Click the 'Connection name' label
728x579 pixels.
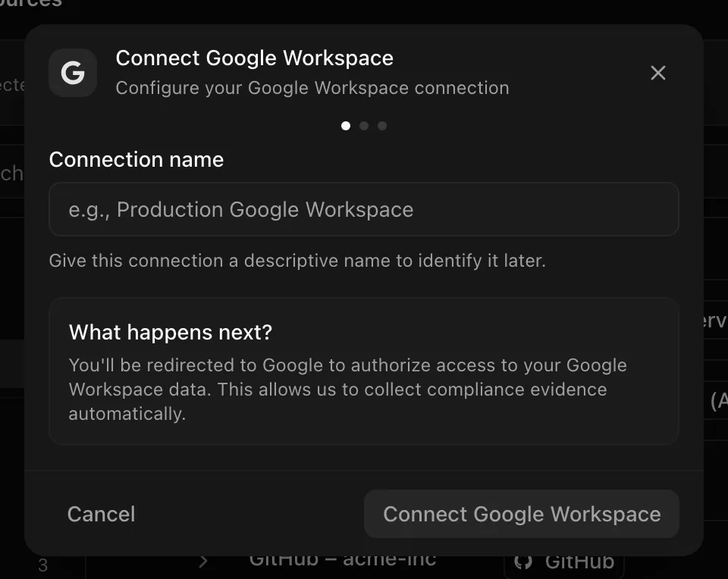(136, 160)
